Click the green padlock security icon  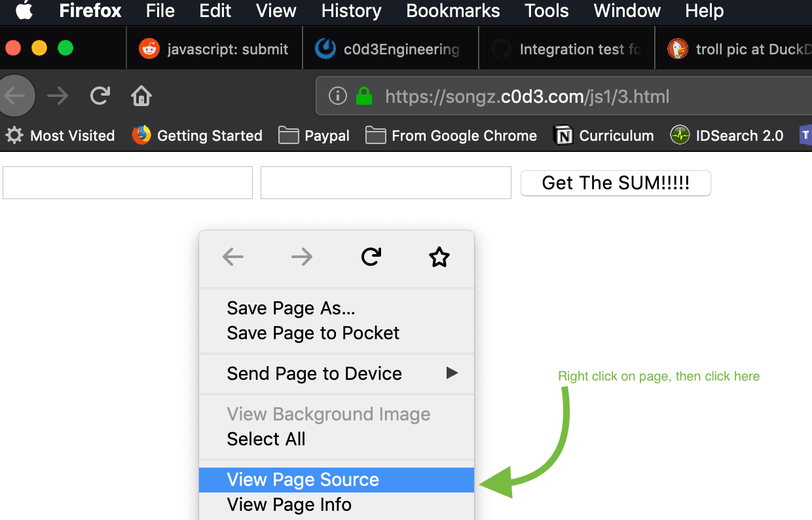coord(363,97)
